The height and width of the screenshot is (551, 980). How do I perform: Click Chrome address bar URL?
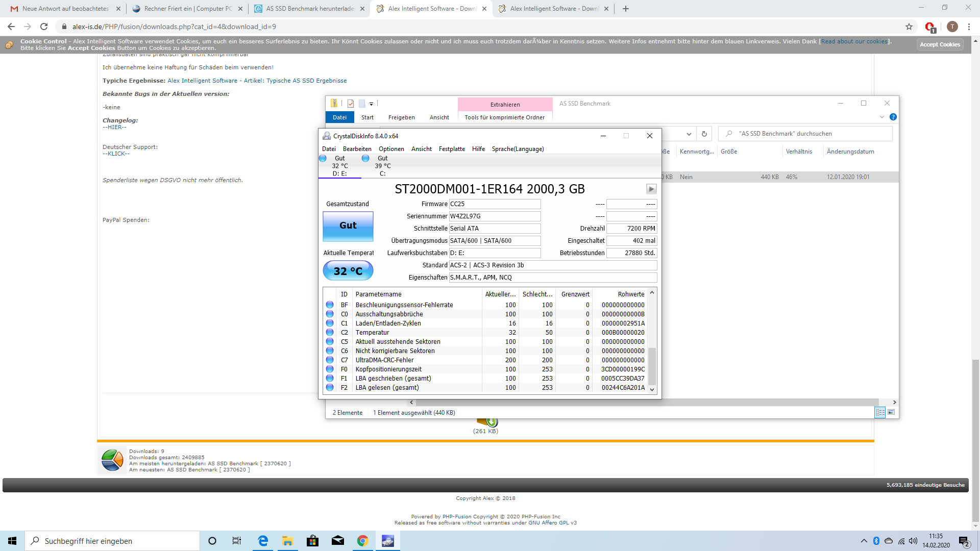pos(174,27)
